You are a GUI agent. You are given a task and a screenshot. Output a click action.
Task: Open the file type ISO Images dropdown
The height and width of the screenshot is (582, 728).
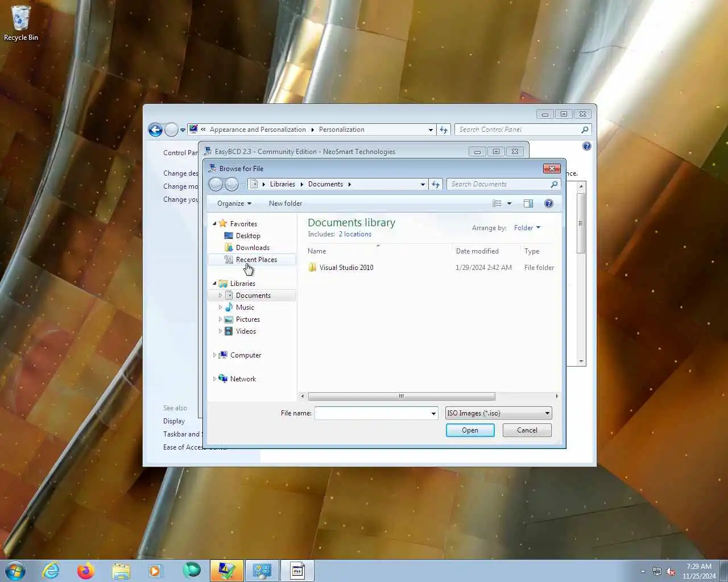[499, 413]
